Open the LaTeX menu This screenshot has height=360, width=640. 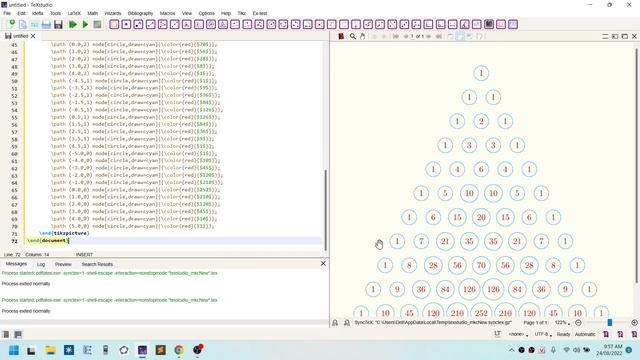click(74, 13)
